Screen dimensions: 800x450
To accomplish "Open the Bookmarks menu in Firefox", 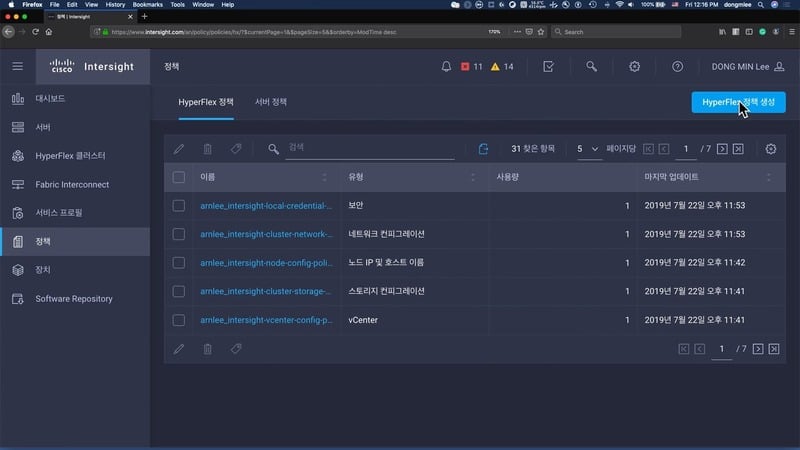I will click(x=147, y=5).
